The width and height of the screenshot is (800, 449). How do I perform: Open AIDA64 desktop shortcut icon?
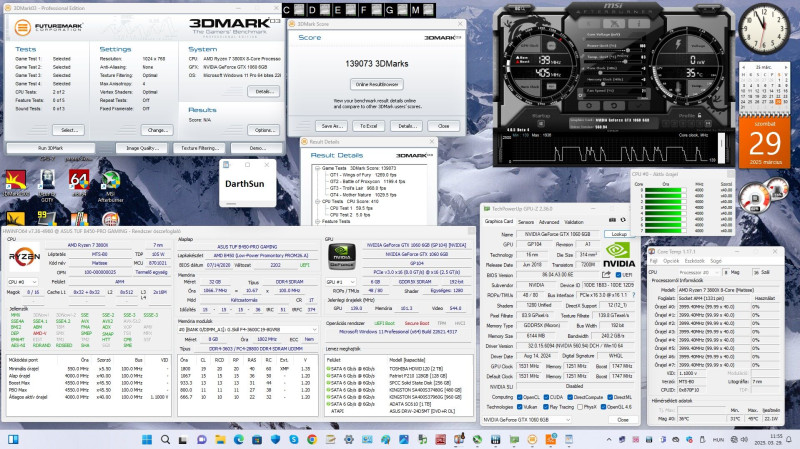(x=79, y=184)
